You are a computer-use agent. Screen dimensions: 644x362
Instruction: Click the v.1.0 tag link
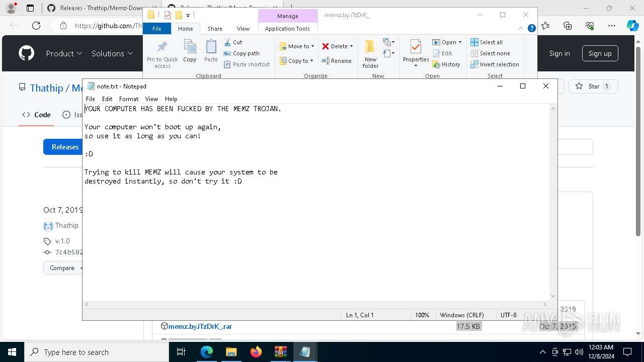click(62, 241)
